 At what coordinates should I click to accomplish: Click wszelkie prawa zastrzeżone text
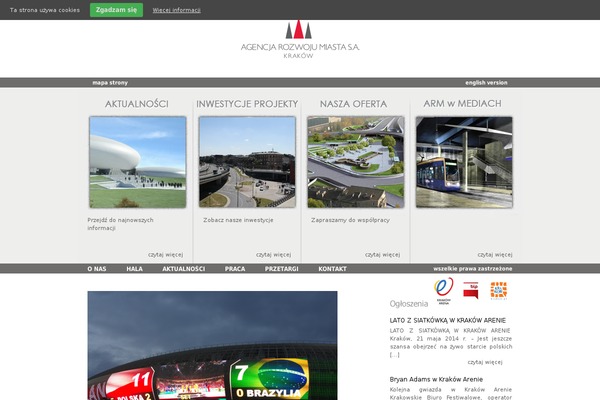(x=473, y=269)
